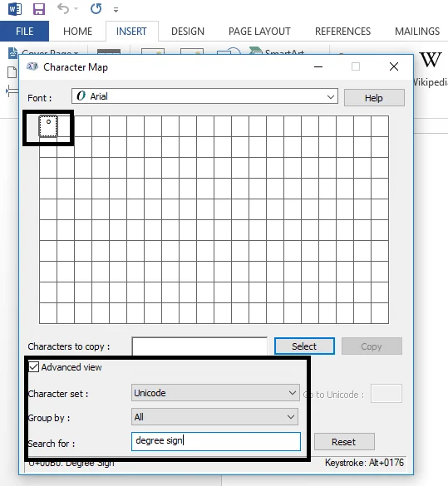Click the Page Break icon in Word ribbon
This screenshot has height=486, width=448.
pyautogui.click(x=12, y=91)
